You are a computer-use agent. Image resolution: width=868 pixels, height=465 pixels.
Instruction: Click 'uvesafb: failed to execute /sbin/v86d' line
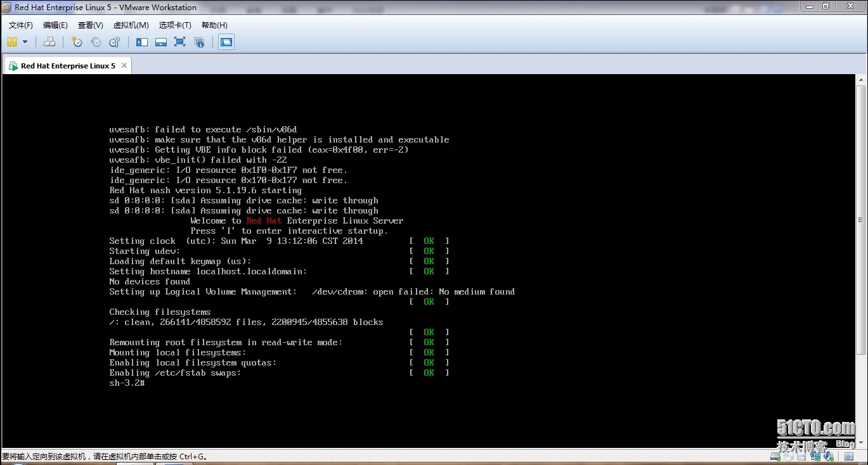[203, 129]
